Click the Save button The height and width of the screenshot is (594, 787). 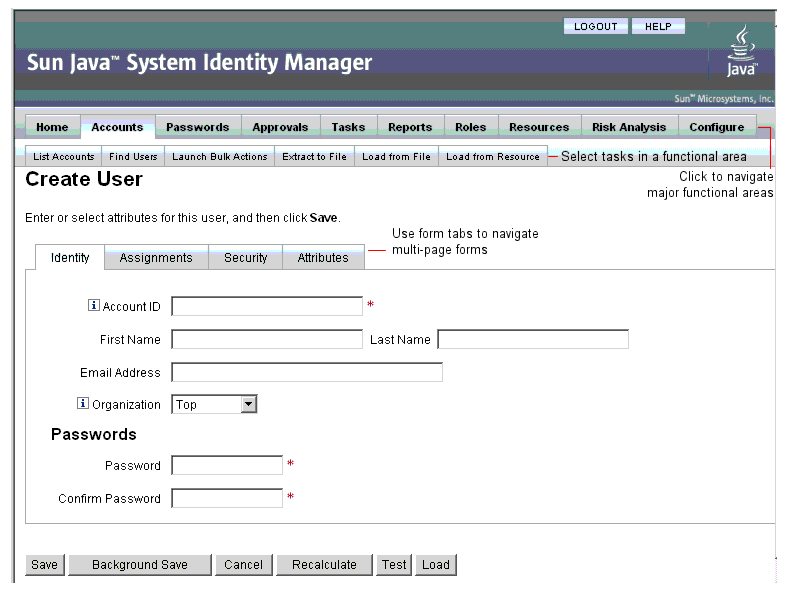[x=45, y=565]
